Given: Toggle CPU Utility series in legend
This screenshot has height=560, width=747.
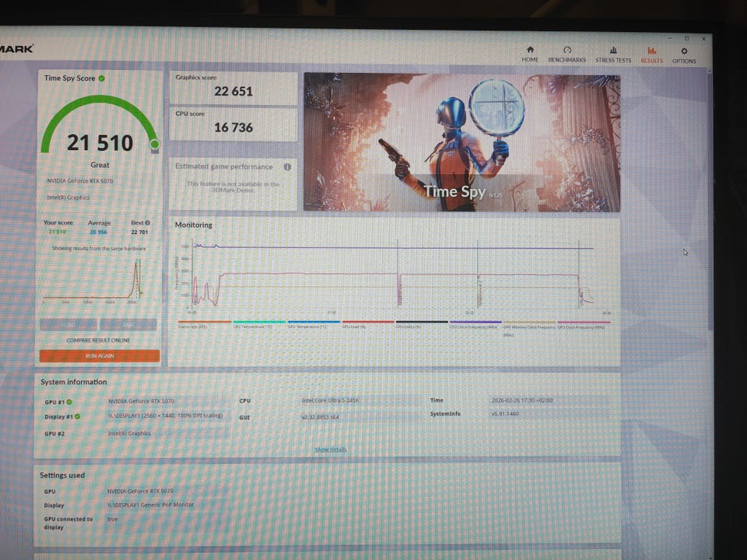Looking at the screenshot, I should (x=422, y=325).
